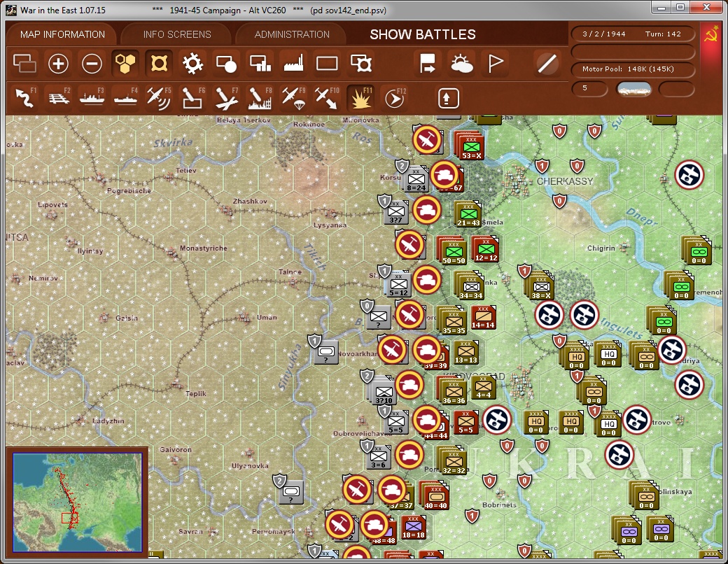Select the red 14=14 cavalry unit
Viewport: 728px width, 564px height.
coord(483,317)
